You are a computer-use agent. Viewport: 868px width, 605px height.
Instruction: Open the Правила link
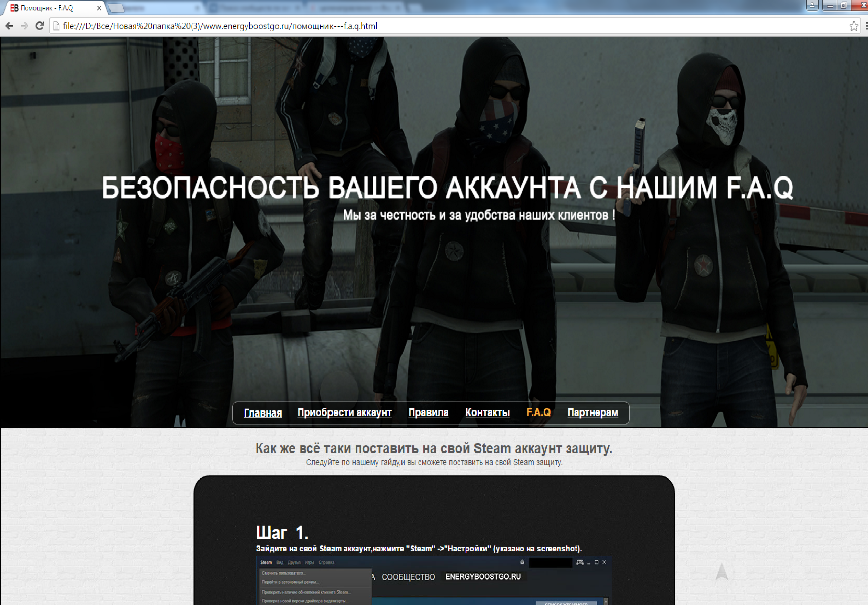pyautogui.click(x=428, y=412)
